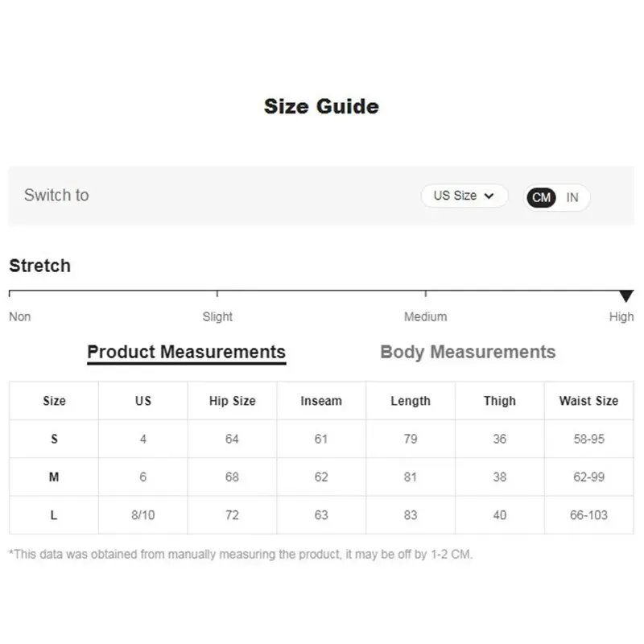Click the Inseam column header
Screen dimensions: 644x644
(x=321, y=401)
